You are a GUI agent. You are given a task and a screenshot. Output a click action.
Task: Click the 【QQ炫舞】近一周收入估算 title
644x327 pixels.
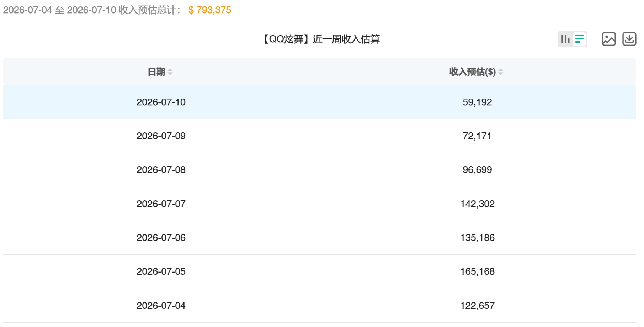pos(321,39)
